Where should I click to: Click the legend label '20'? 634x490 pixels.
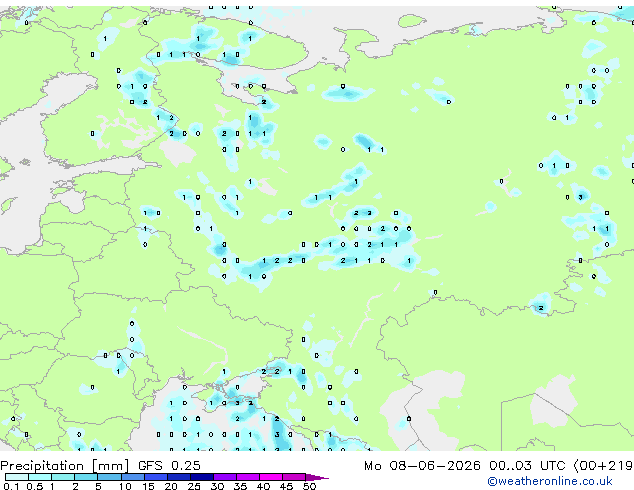coord(171,486)
